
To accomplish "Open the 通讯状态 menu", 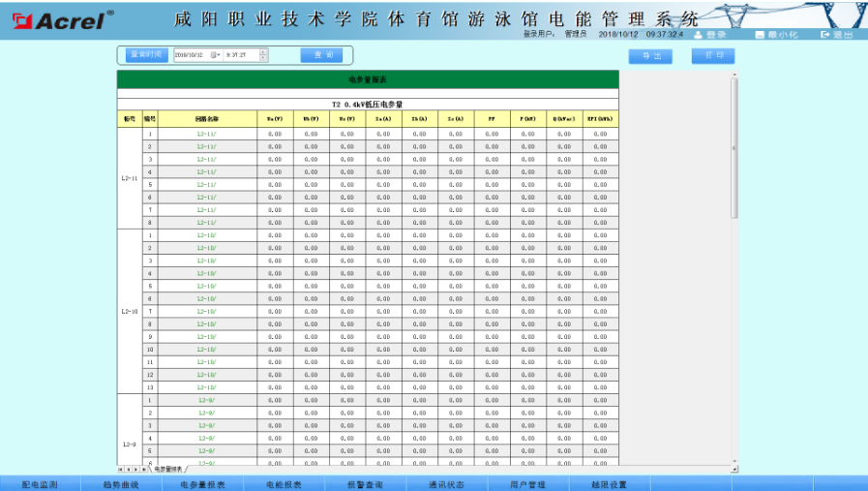I will pos(446,484).
